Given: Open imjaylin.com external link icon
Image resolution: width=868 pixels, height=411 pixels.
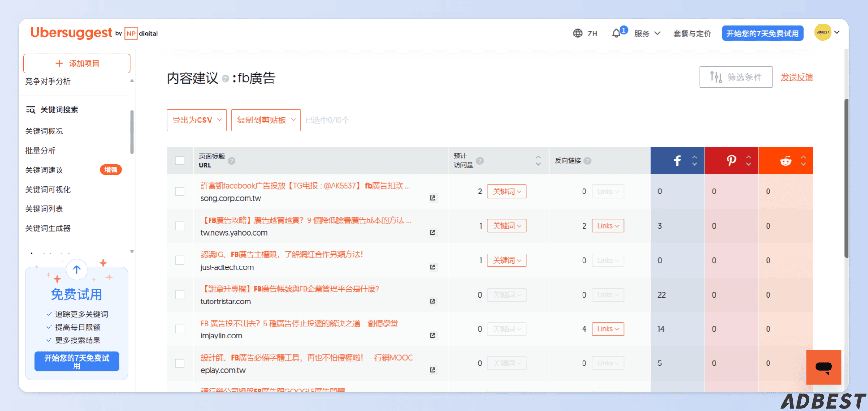Looking at the screenshot, I should [x=433, y=335].
